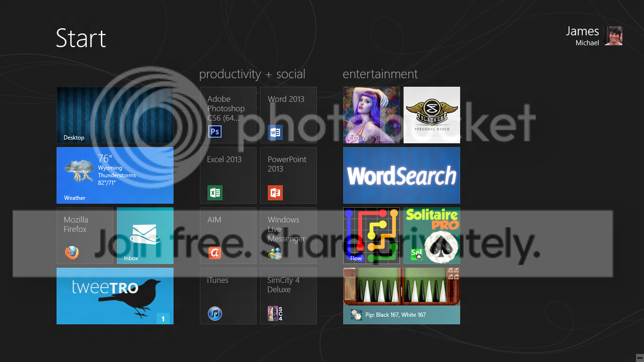Screen dimensions: 644x362
Task: Launch Word 2013 from its tile
Action: click(x=289, y=115)
